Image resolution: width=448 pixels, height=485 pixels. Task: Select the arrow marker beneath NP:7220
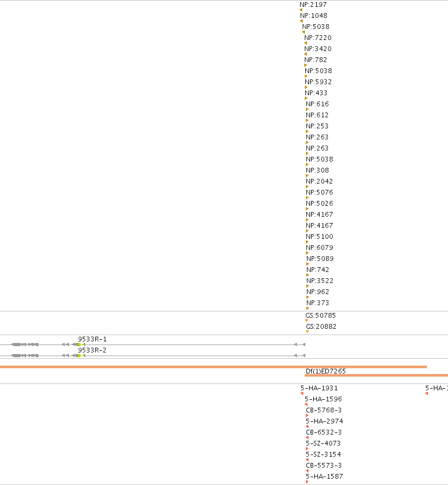(305, 43)
